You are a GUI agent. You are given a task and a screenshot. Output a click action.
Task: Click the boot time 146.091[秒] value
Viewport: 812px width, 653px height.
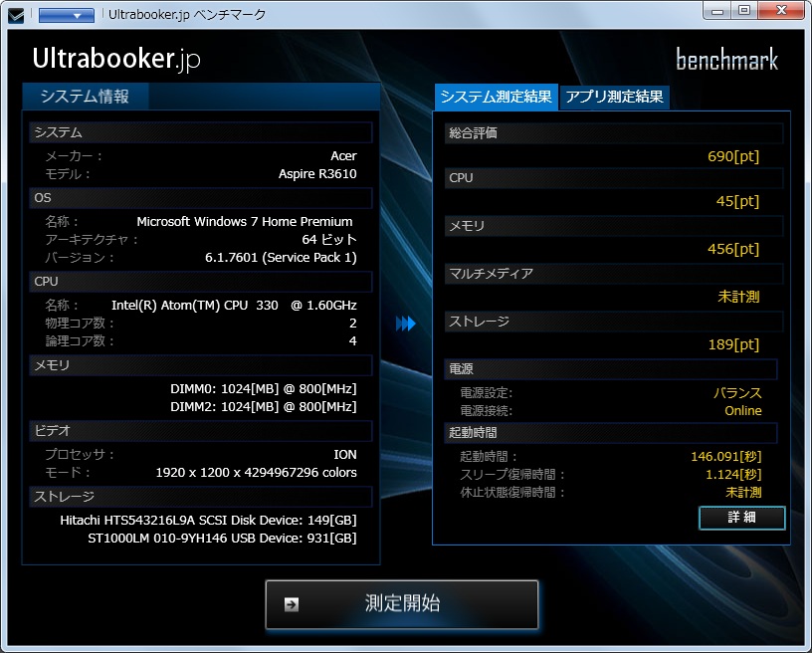[x=726, y=456]
